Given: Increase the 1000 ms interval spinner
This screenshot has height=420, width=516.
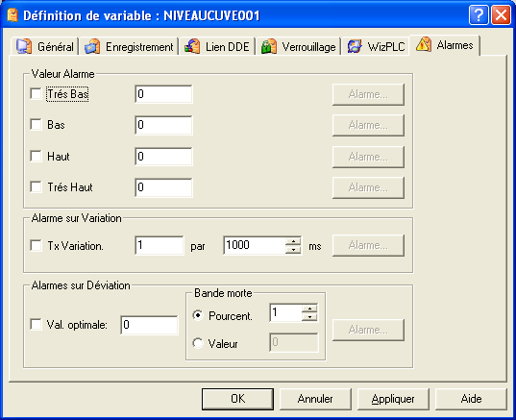Looking at the screenshot, I should click(x=293, y=241).
